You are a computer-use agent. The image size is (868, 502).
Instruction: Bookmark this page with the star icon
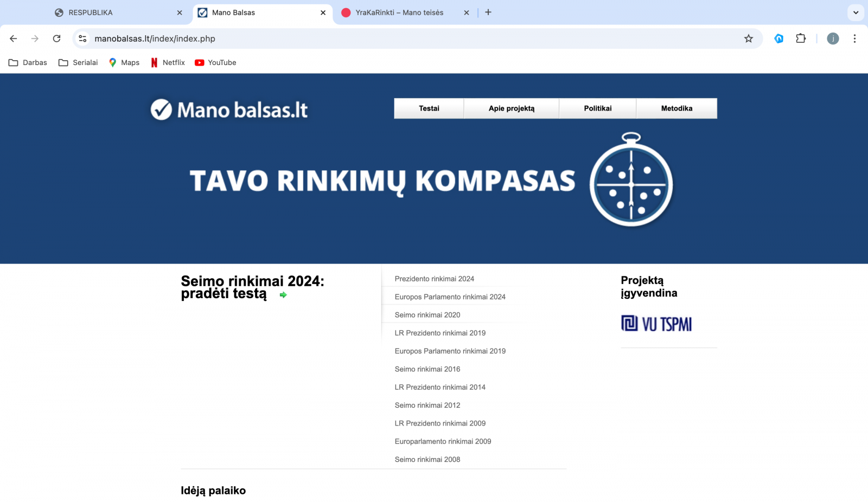pos(749,38)
